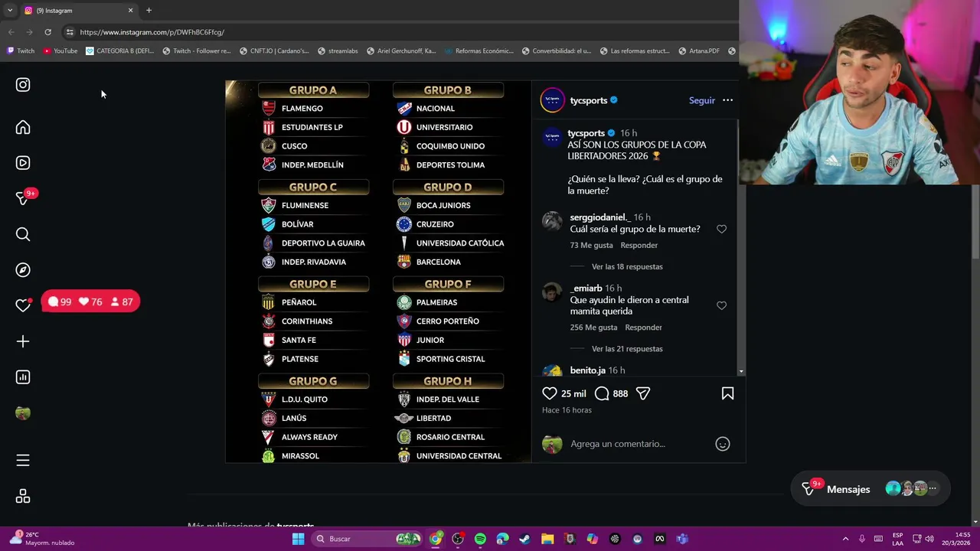Click the Copa Libertadores groups image
The image size is (980, 551).
coord(378,271)
